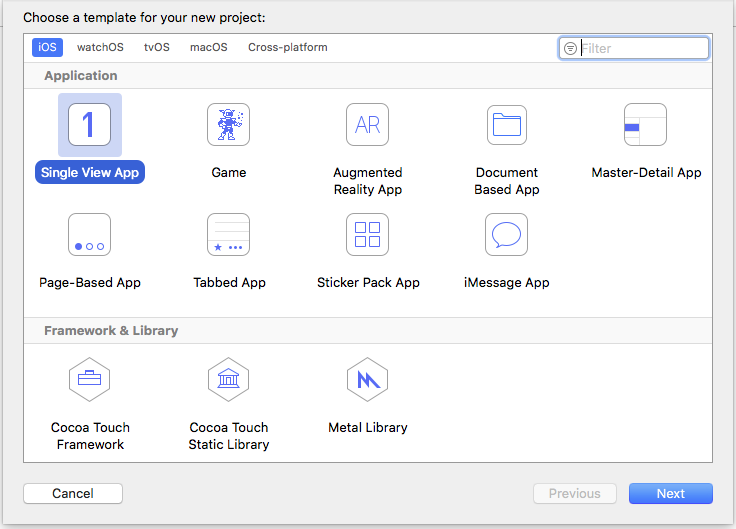The width and height of the screenshot is (736, 529).
Task: Click the Cancel button
Action: pyautogui.click(x=73, y=493)
